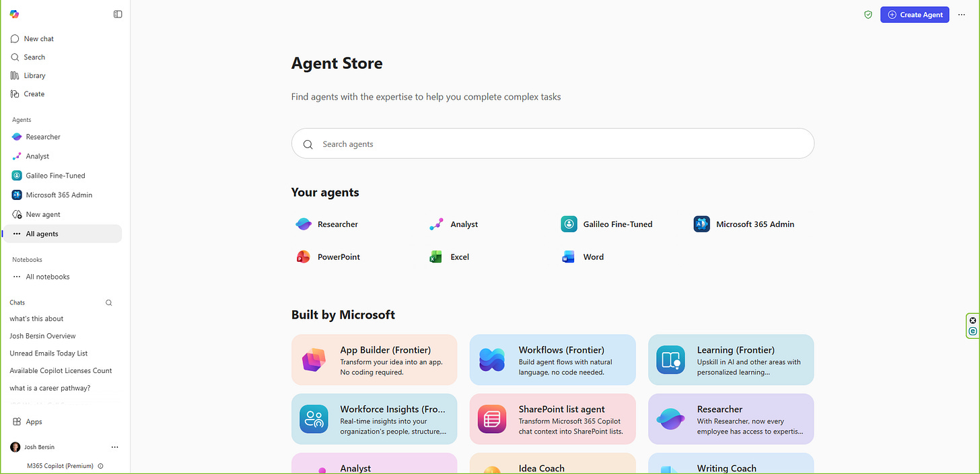Click the Copilot logo icon
Viewport: 980px width, 474px height.
click(15, 14)
